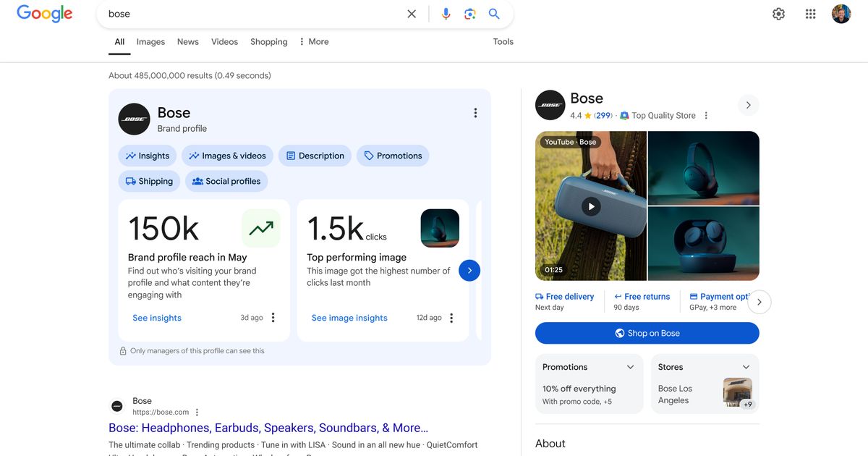
Task: Switch to the Images tab
Action: (x=150, y=42)
